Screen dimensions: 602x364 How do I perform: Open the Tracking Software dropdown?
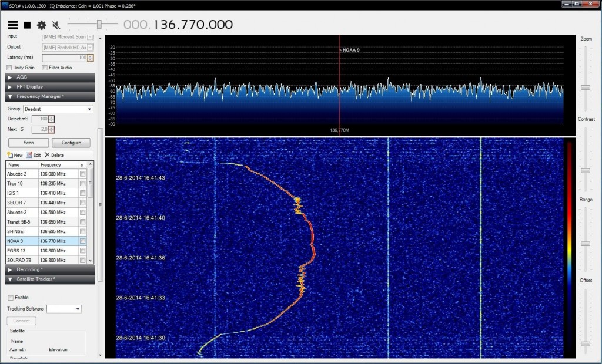point(65,309)
